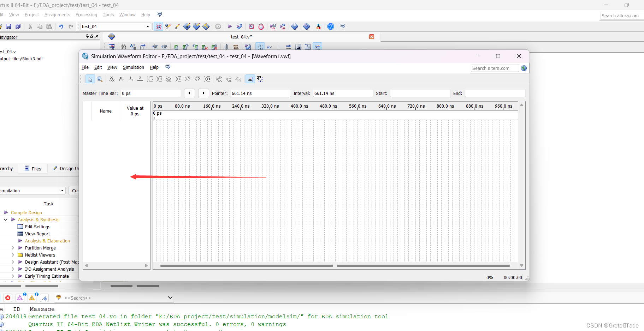Click Undo icon in Quartus toolbar
Screen dimensions: 644x331
point(61,26)
